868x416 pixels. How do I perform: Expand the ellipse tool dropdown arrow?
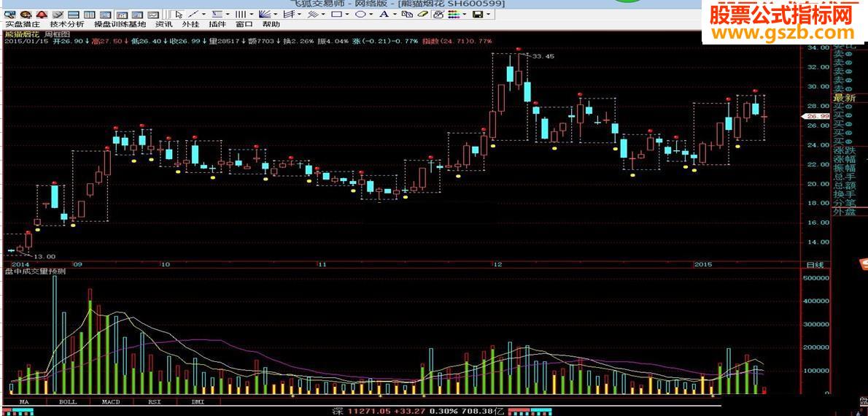coord(371,15)
